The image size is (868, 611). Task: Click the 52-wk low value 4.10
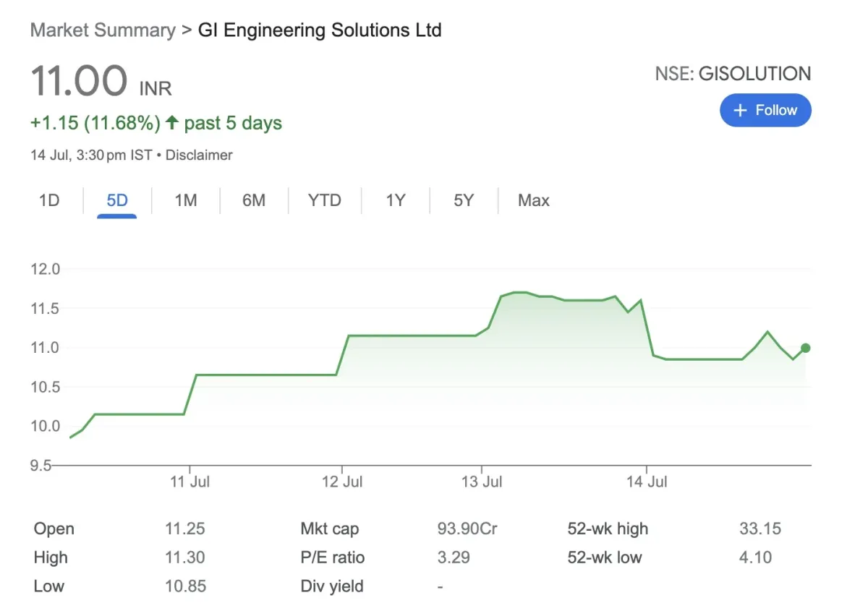pyautogui.click(x=755, y=557)
